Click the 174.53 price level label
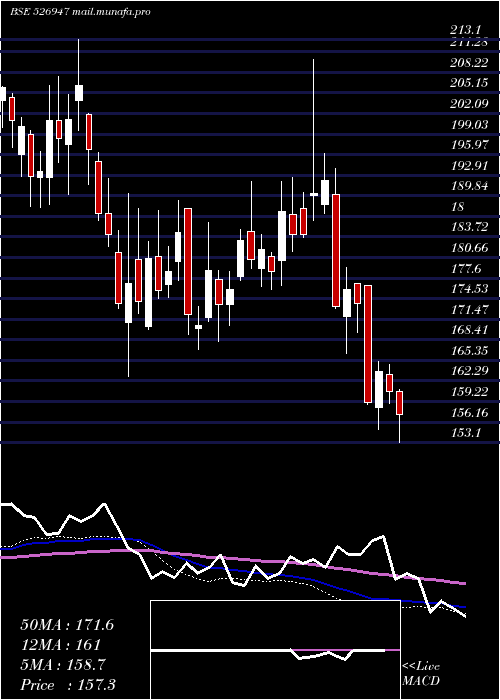 tap(469, 289)
